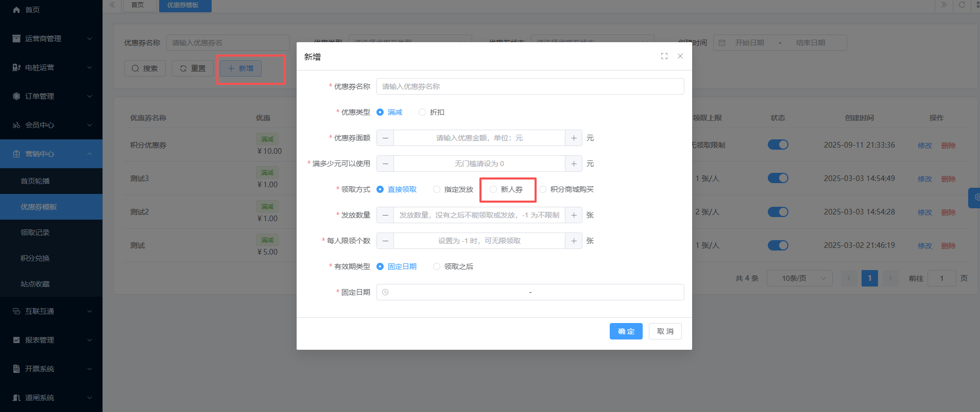The height and width of the screenshot is (412, 980).
Task: Select 领取之后 validity type
Action: pyautogui.click(x=437, y=266)
